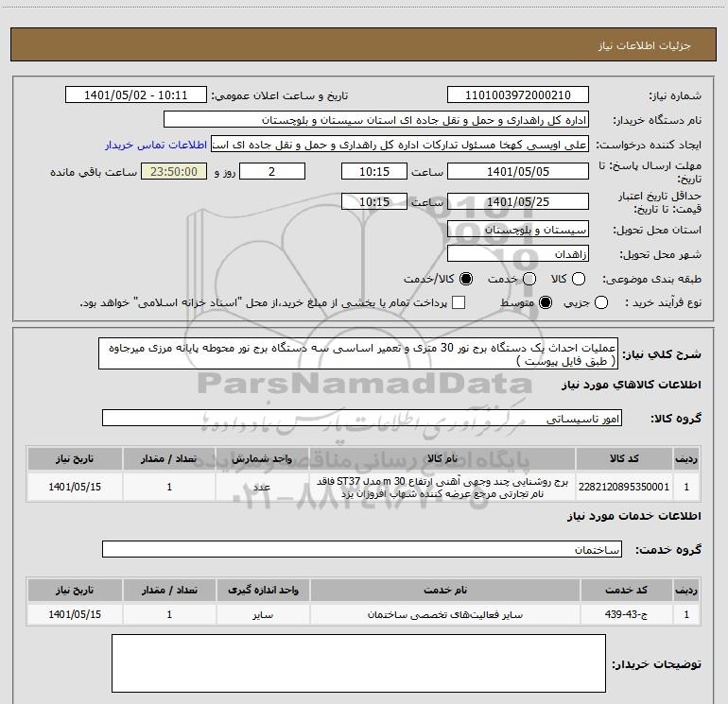
Task: Click the service group field ساختمان
Action: click(x=362, y=549)
